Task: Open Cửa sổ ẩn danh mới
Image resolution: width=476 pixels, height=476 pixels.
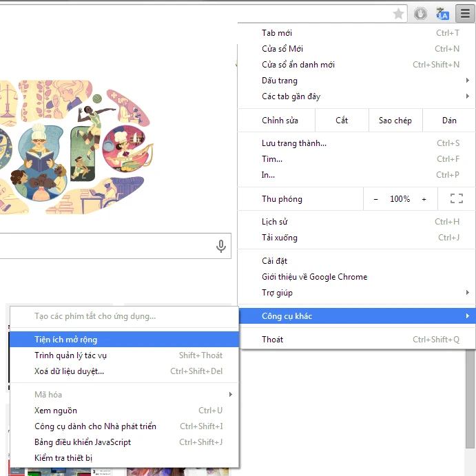Action: coord(298,65)
